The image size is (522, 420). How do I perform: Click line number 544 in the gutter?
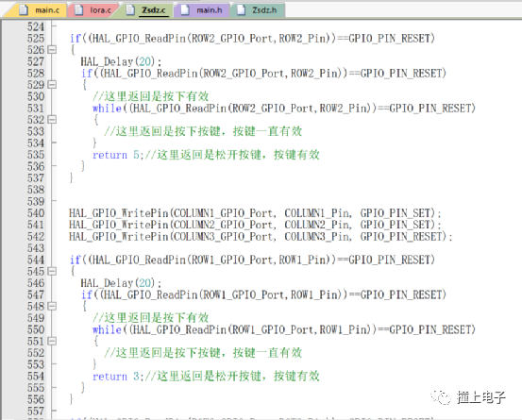click(x=36, y=260)
